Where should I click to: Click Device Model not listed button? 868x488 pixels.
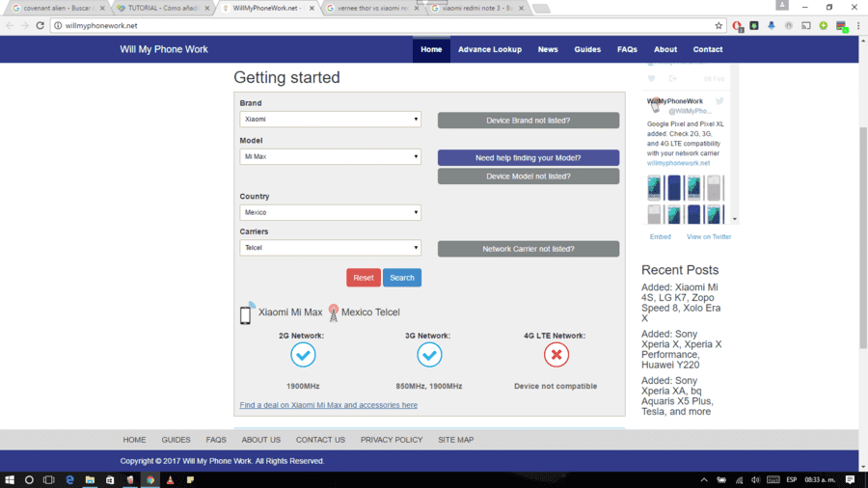pos(529,176)
